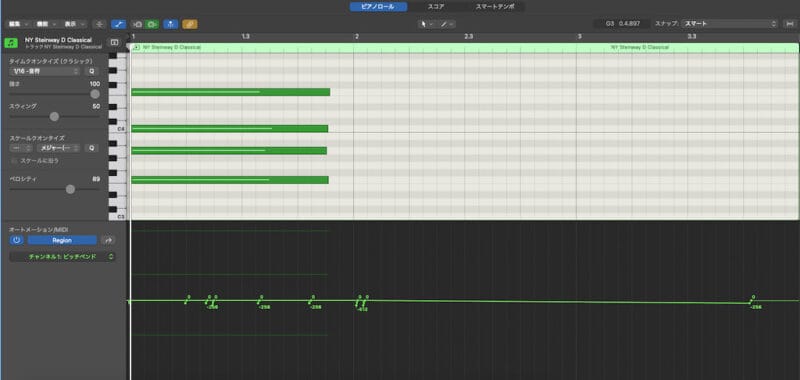Open the チャンネル1: ピッチベンド parameter dropdown
800x380 pixels.
point(62,257)
